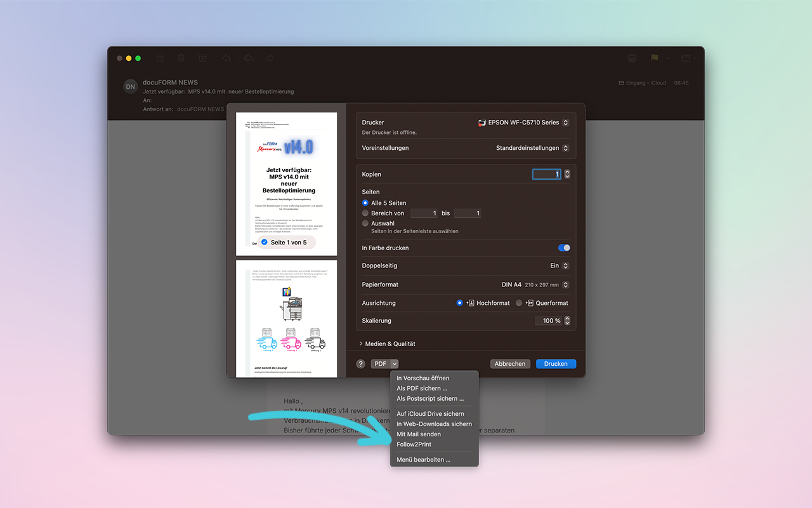Select the first page preview thumbnail
The height and width of the screenshot is (508, 812).
tap(287, 184)
